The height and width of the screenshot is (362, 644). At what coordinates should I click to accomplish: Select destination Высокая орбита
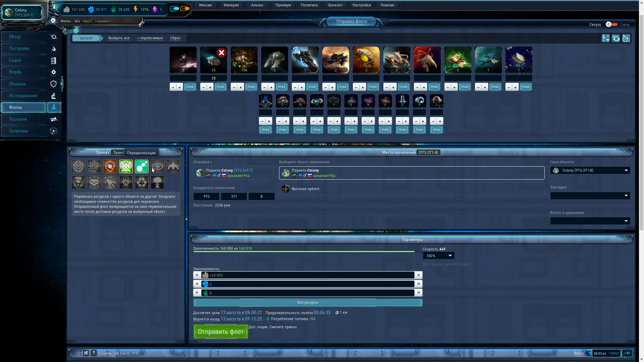tap(412, 189)
